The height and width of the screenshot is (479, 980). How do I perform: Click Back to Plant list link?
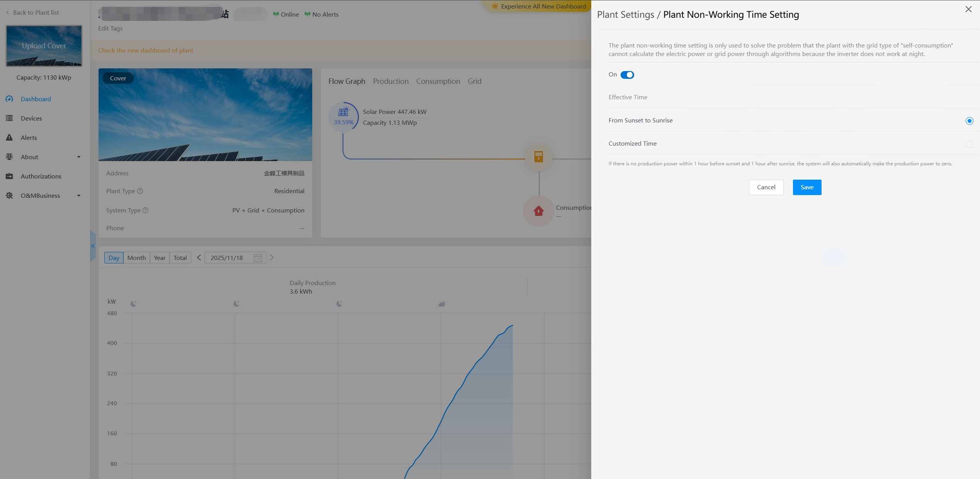36,12
